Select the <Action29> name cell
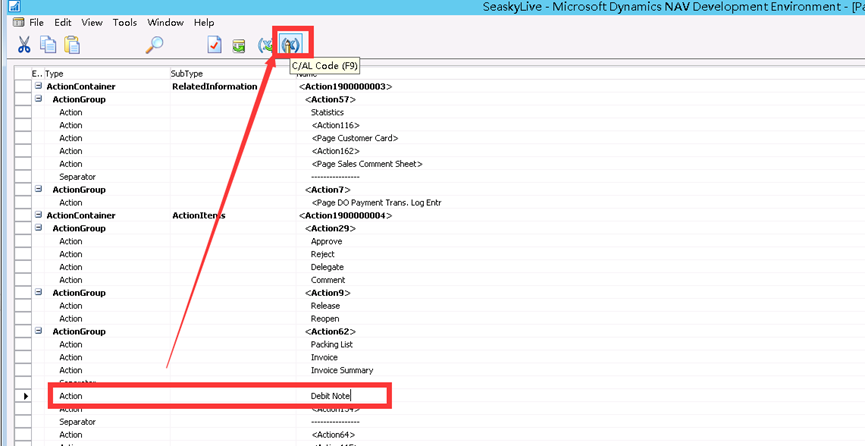 [x=330, y=228]
